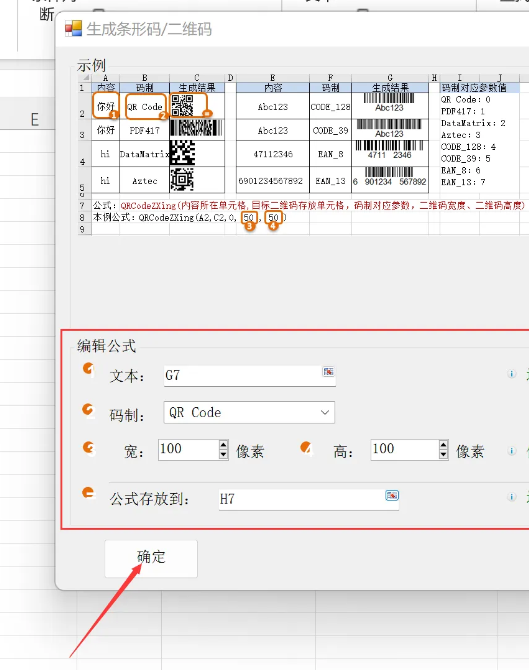The width and height of the screenshot is (529, 670).
Task: Click the dialog title 生成条形码/二维码
Action: coord(149,29)
